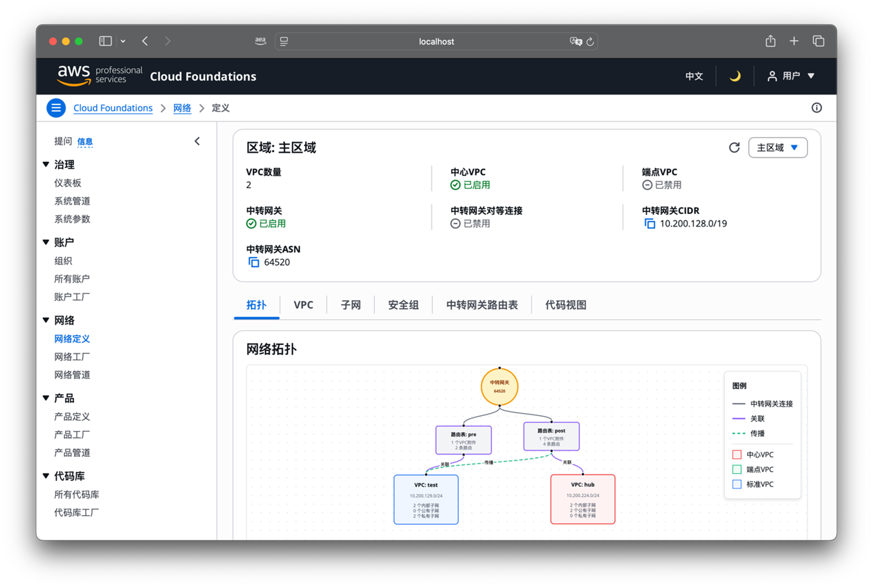The height and width of the screenshot is (588, 873).
Task: Switch to the 中转网关路由表 tab
Action: pos(482,305)
